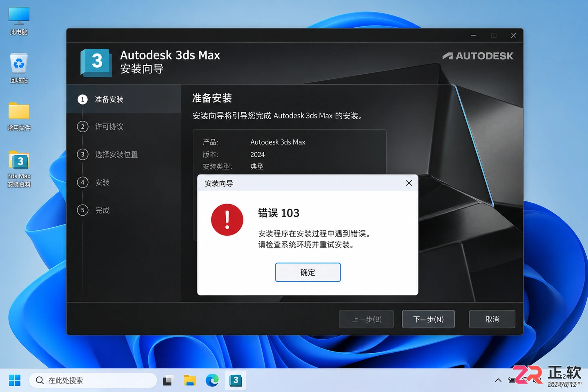The image size is (588, 392).
Task: Open the This PC desktop icon
Action: [19, 21]
